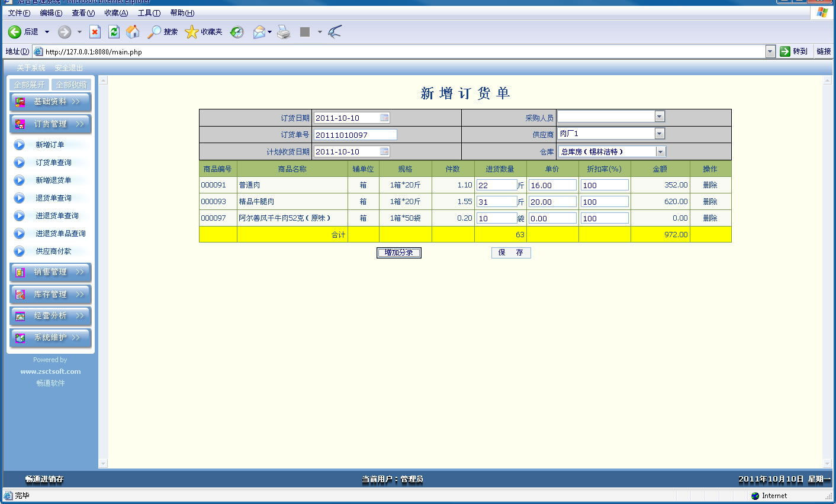Click the arrow icon beside 新增退货单
The height and width of the screenshot is (504, 836).
coord(20,180)
